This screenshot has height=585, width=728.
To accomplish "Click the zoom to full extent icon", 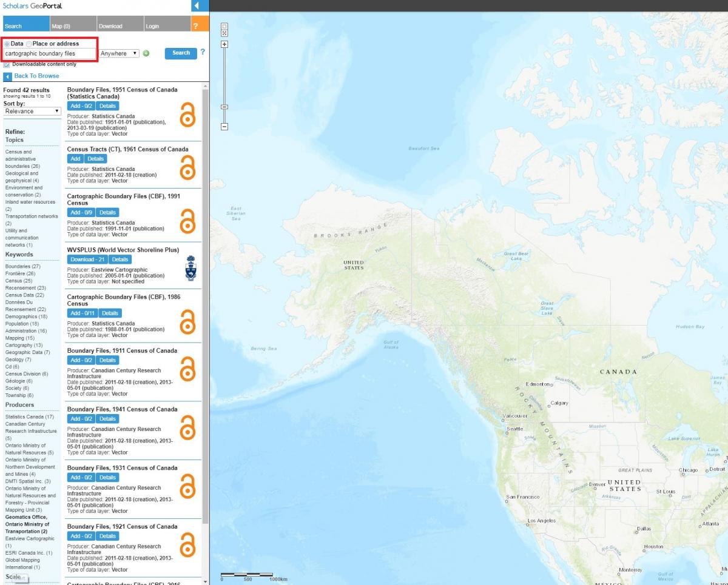I will pyautogui.click(x=224, y=34).
